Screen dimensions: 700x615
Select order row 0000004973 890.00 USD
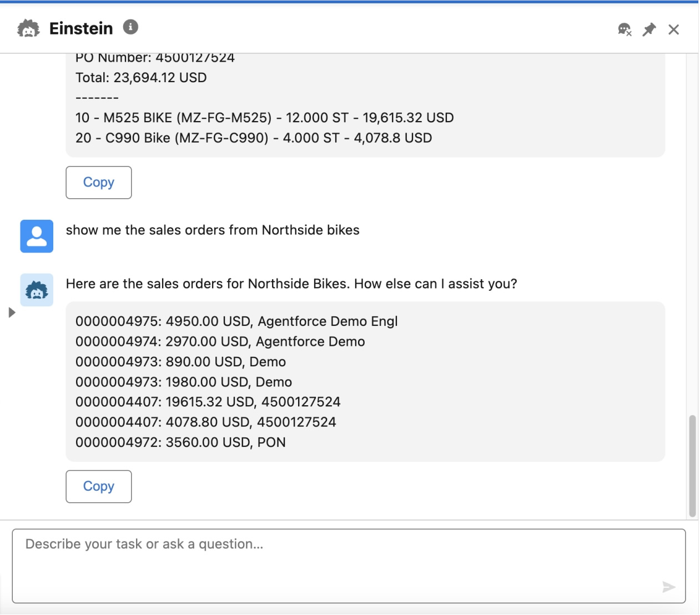click(x=181, y=362)
